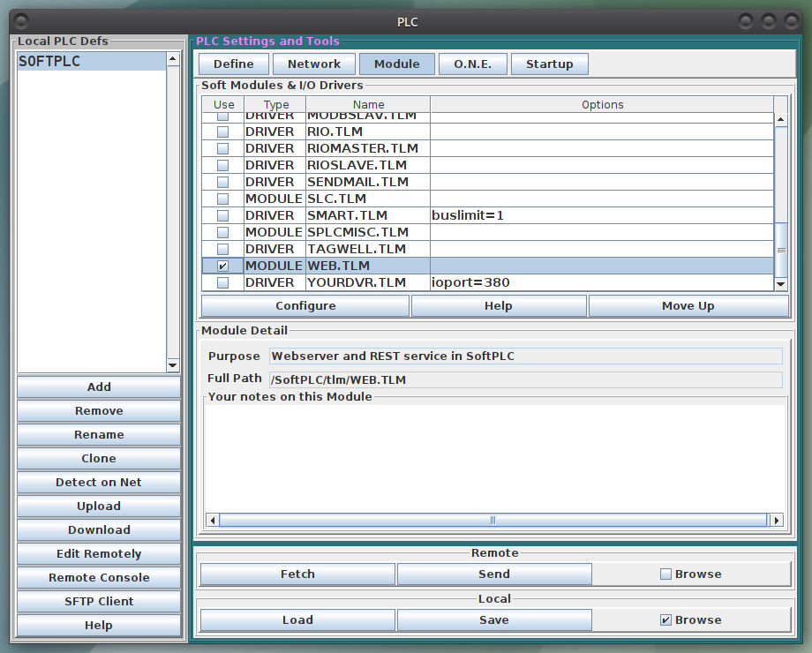
Task: Click module table scroll down arrow
Action: [781, 284]
